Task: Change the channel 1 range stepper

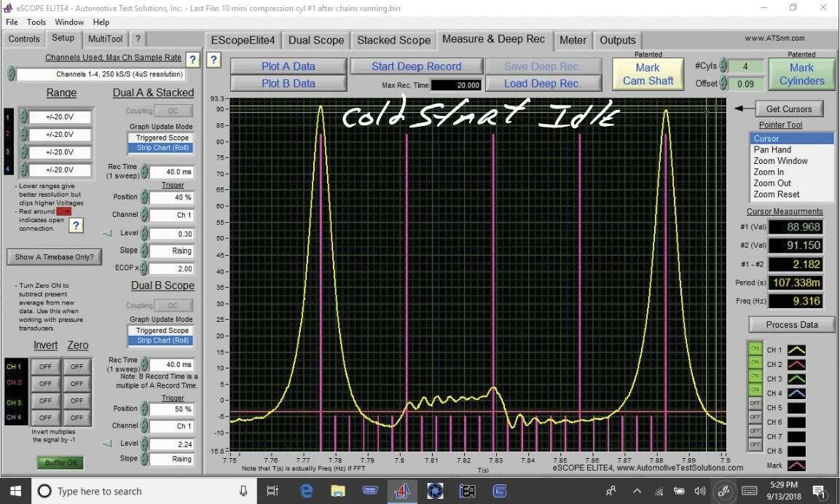Action: [23, 117]
